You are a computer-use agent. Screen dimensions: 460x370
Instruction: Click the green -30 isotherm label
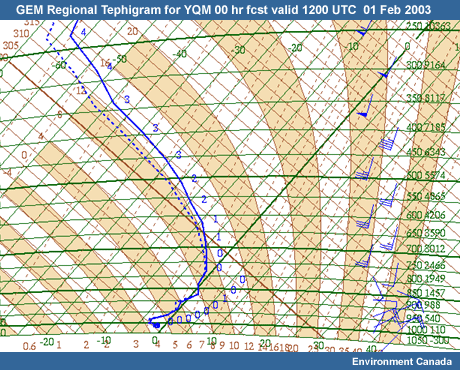[239, 50]
